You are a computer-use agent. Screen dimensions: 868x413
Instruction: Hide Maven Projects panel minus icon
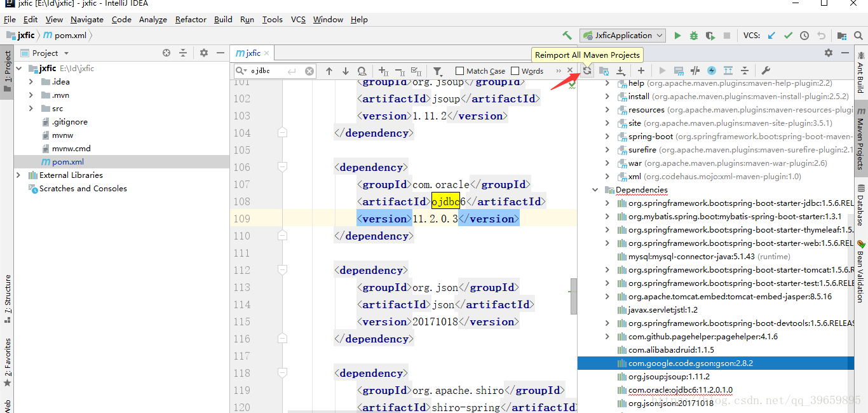point(845,53)
